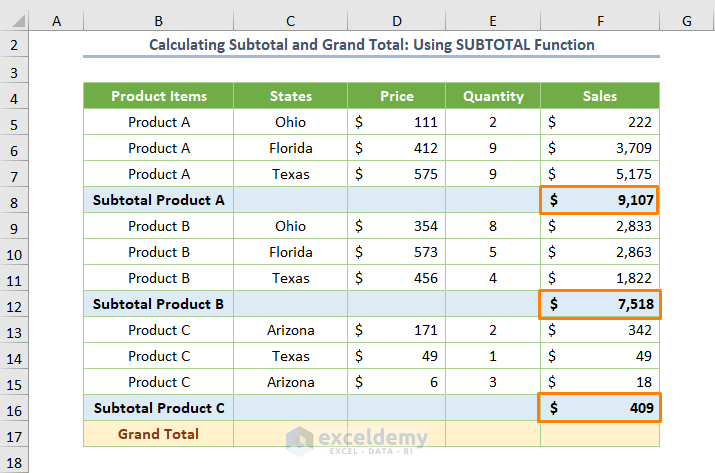Click the 'Price' header cell
Screen dimensions: 715x473
coord(397,96)
